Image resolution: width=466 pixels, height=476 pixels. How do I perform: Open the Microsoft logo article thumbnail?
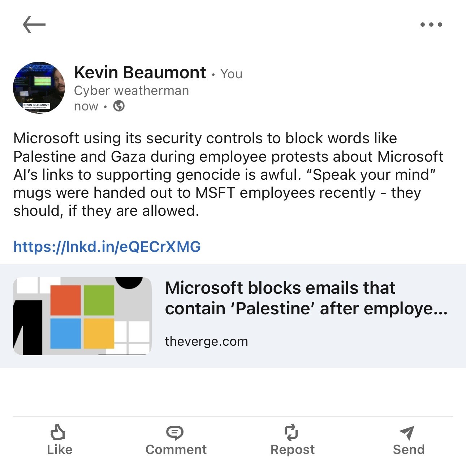click(x=82, y=316)
